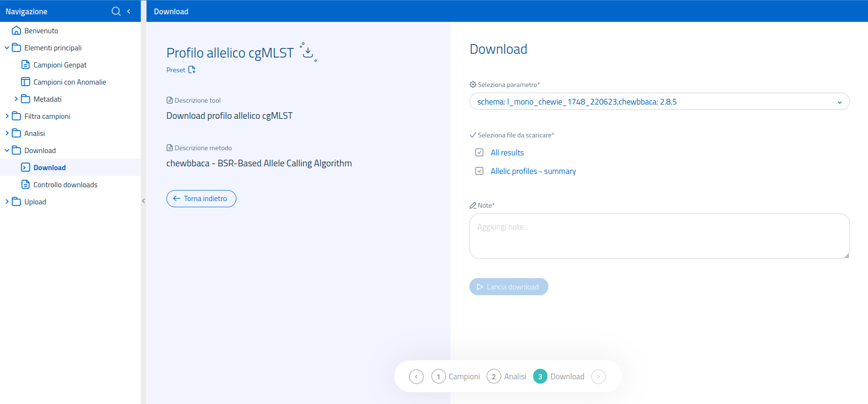Click into the Aggiungi note text area
868x404 pixels.
[x=659, y=236]
